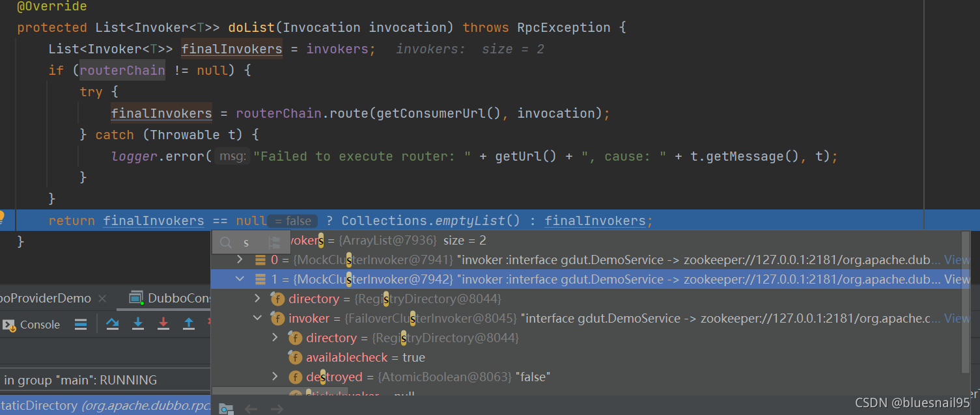
Task: Click the popup's bottom-left folder view icon
Action: point(226,408)
